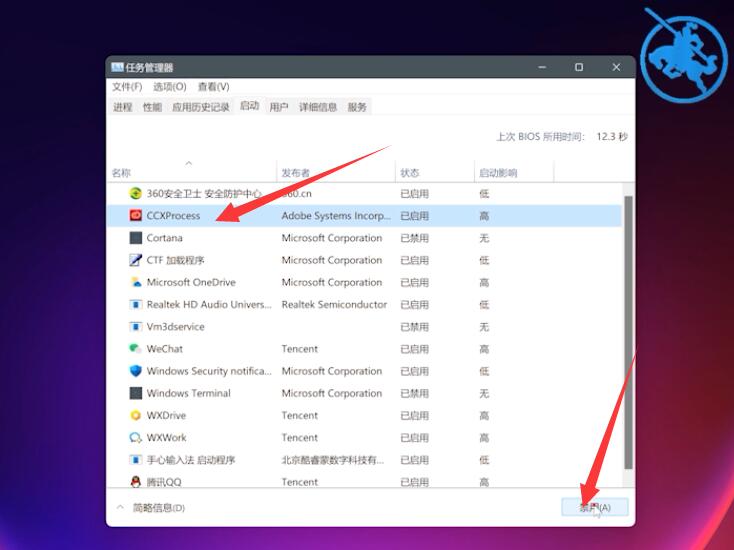Switch to the 用户 tab
This screenshot has height=550, width=734.
[x=279, y=107]
